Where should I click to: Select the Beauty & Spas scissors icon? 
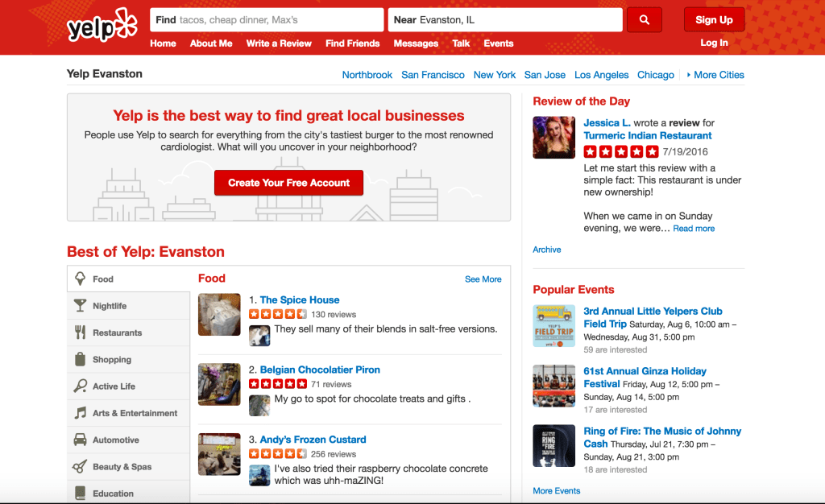coord(80,466)
